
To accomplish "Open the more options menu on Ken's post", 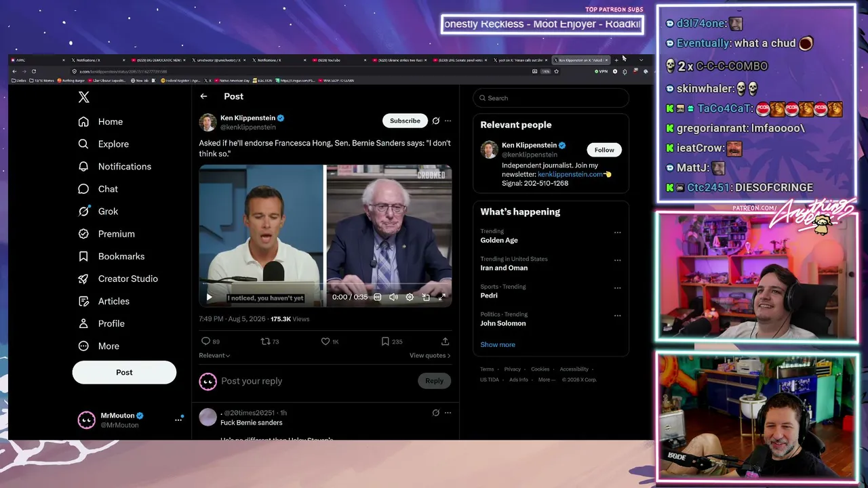I will pos(448,121).
